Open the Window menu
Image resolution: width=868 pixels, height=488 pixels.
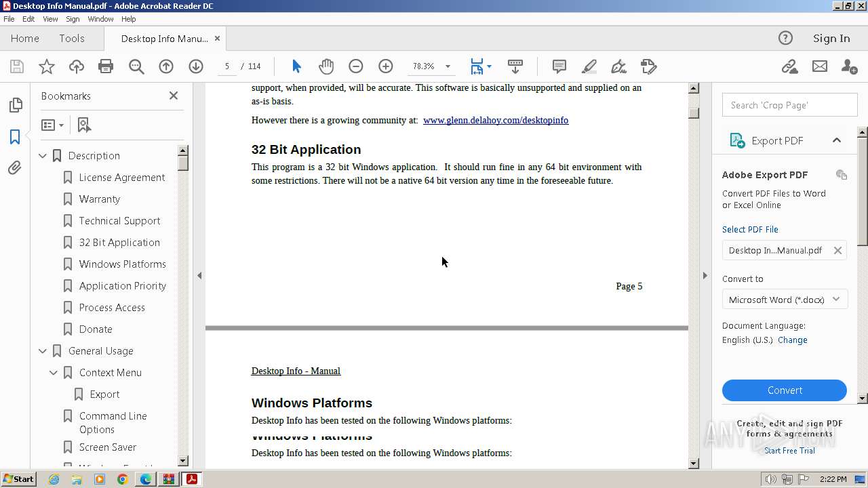(x=100, y=19)
